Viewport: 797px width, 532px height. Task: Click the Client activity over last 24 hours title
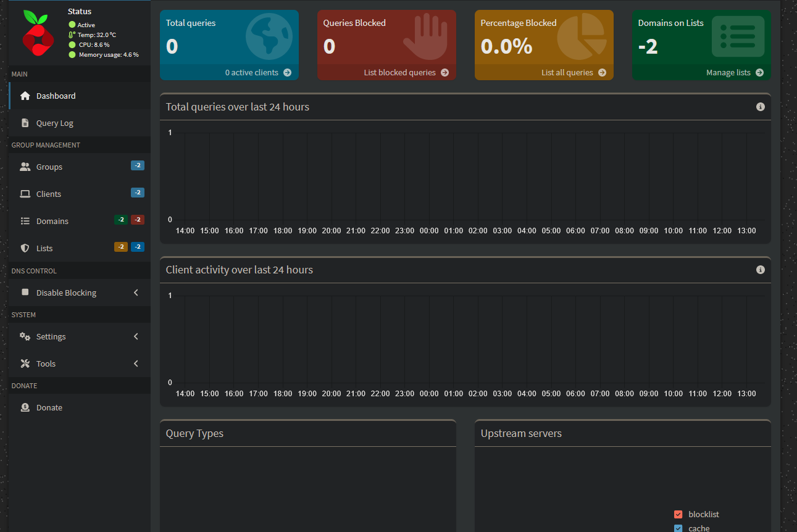(240, 270)
